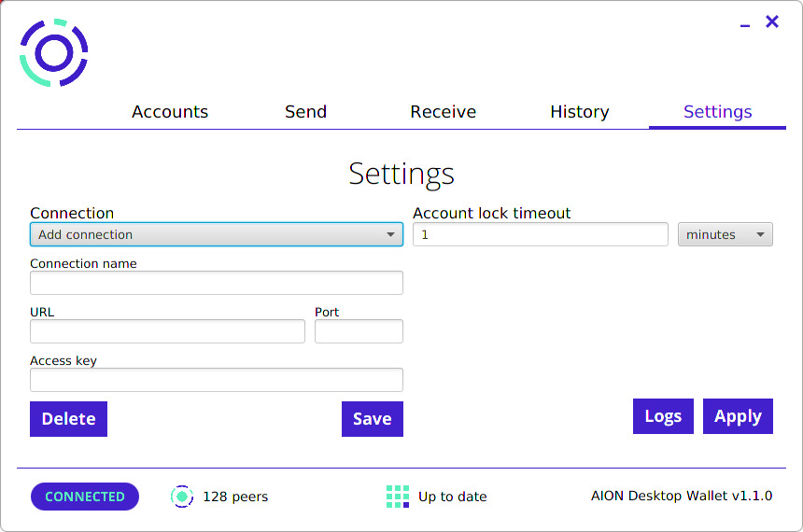
Task: Select the Port input field
Action: pyautogui.click(x=359, y=331)
